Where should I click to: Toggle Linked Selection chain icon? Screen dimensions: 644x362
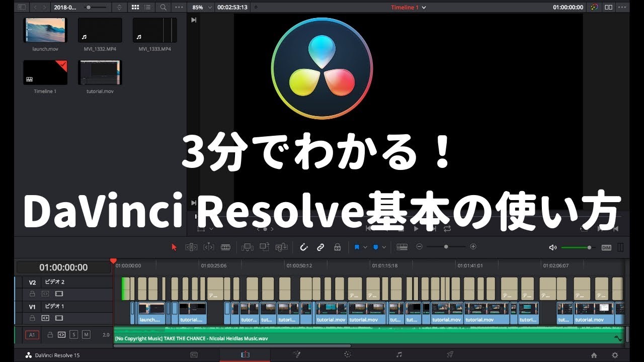coord(320,247)
